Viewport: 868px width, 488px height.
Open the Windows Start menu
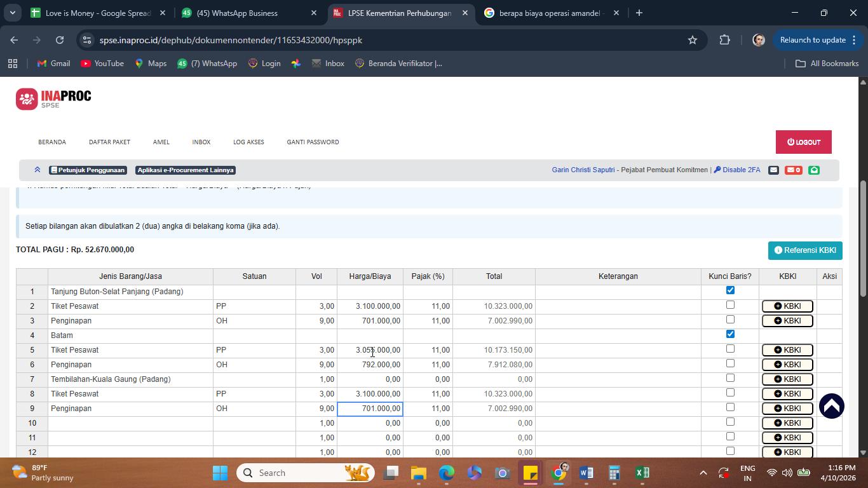(x=220, y=473)
